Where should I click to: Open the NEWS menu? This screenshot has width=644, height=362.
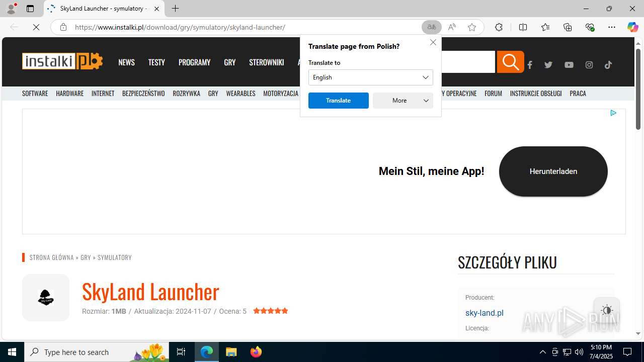(126, 62)
